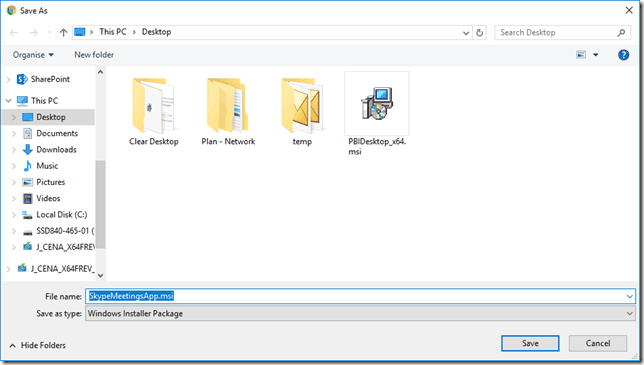Open the Organise menu
Screen dimensions: 644x365
pyautogui.click(x=33, y=55)
